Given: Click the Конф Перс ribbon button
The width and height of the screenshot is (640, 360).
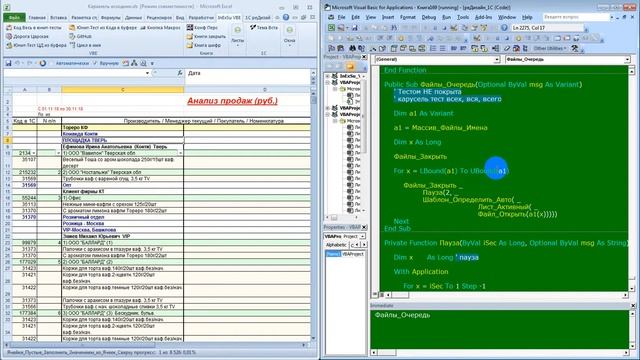Looking at the screenshot, I should 202,27.
